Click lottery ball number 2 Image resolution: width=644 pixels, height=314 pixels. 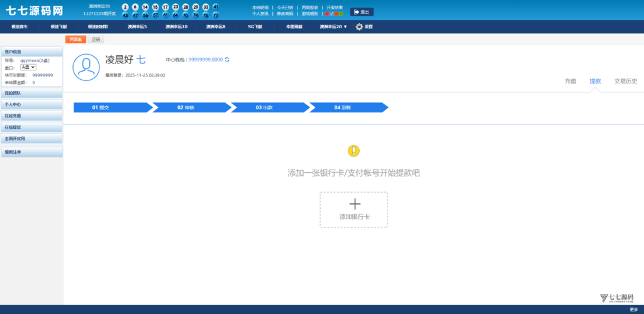[125, 7]
